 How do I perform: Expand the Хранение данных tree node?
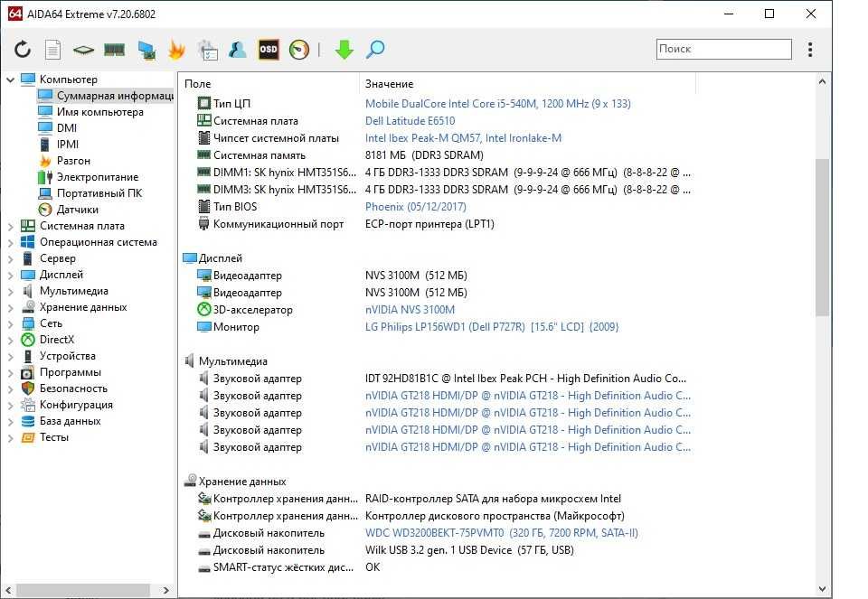pyautogui.click(x=10, y=307)
